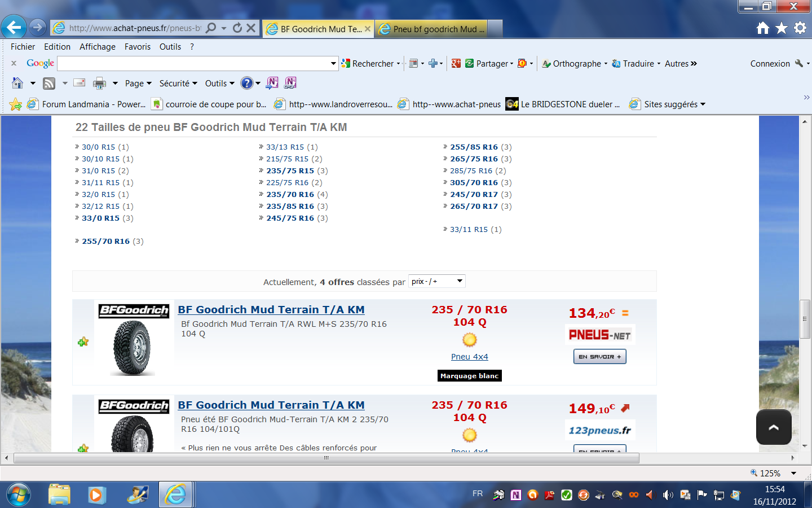Click the Google toolbar wrench options icon

pos(799,63)
